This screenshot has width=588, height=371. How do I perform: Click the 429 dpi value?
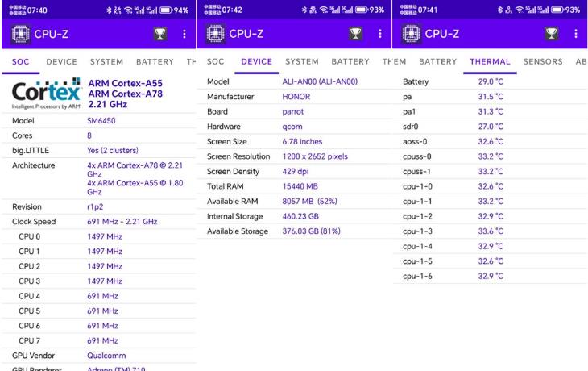[x=295, y=172]
